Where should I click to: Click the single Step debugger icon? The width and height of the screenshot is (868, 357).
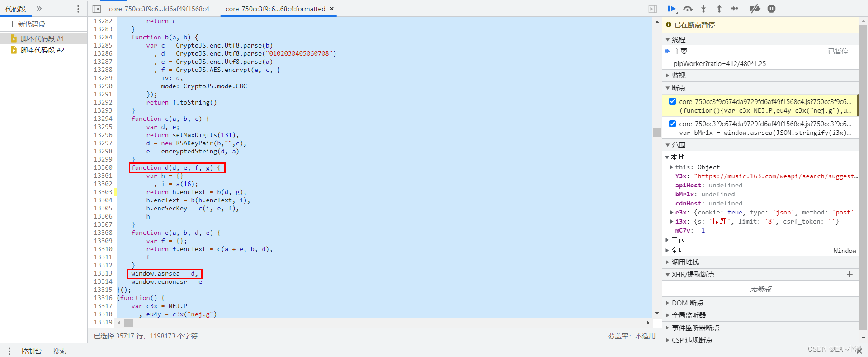tap(735, 9)
